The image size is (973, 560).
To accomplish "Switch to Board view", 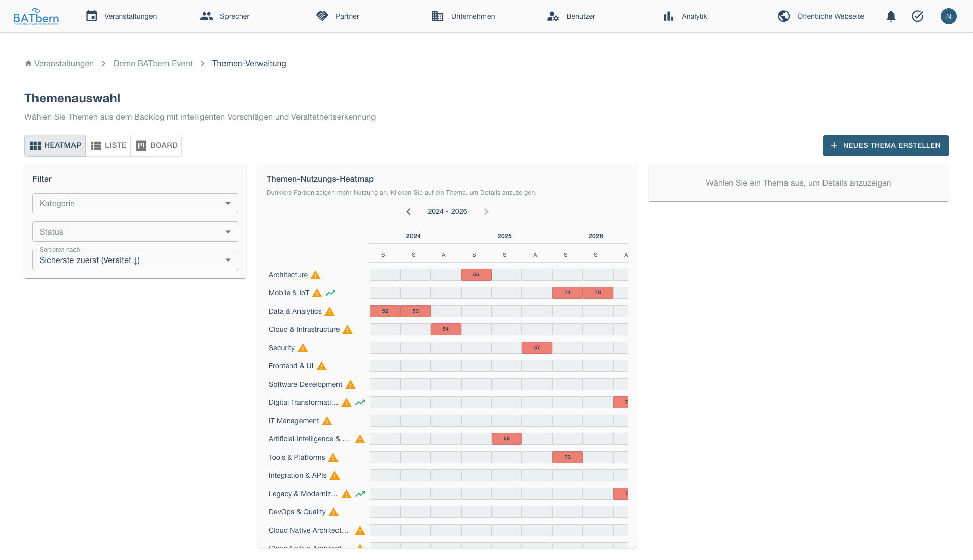I will pos(156,145).
